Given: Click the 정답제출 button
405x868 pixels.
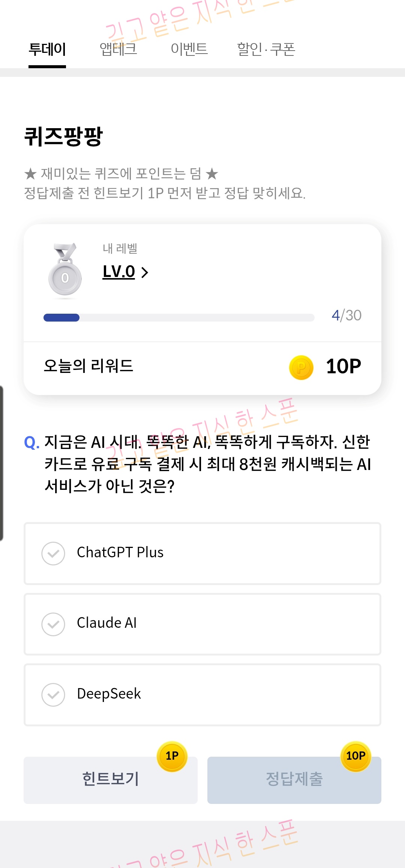Looking at the screenshot, I should pyautogui.click(x=294, y=780).
